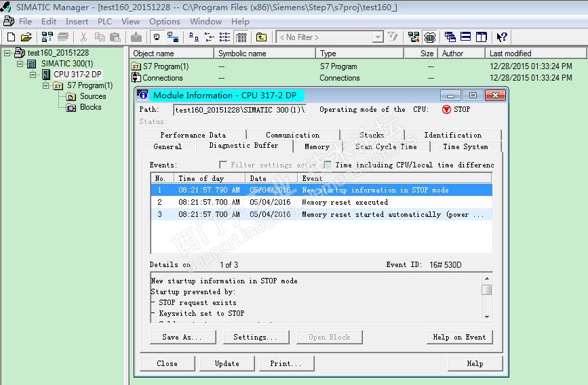Click the Settings... button
The height and width of the screenshot is (385, 588).
pyautogui.click(x=256, y=337)
